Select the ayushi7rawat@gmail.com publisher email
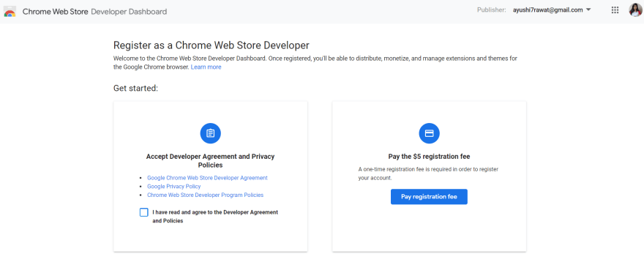Screen dimensions: 644x265 pyautogui.click(x=548, y=10)
